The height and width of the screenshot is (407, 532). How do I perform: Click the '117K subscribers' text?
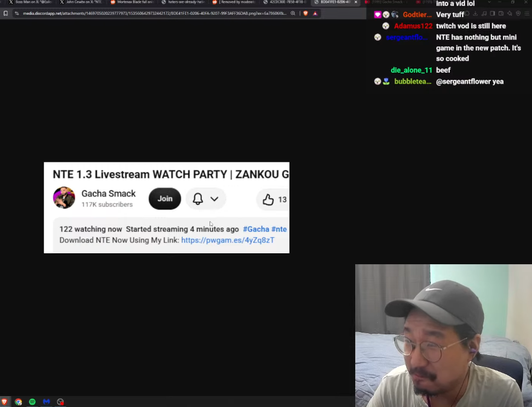pyautogui.click(x=107, y=205)
